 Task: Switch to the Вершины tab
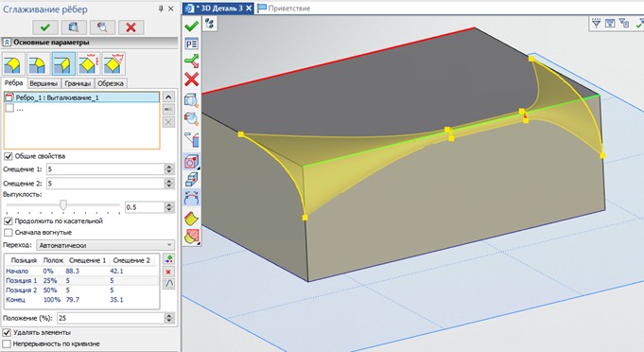point(44,83)
